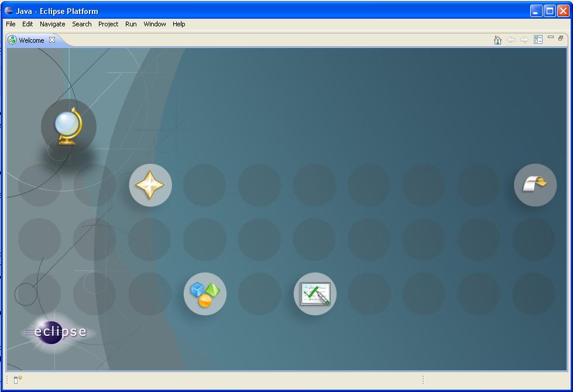Open the Search menu
Image resolution: width=573 pixels, height=392 pixels.
coord(81,24)
